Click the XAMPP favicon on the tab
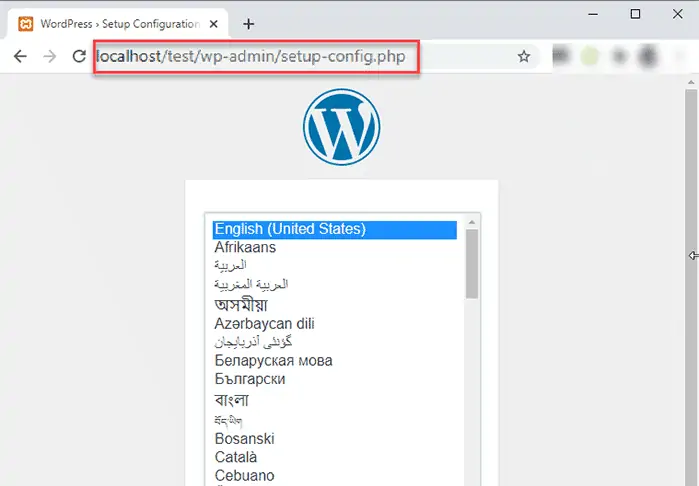Viewport: 699px width, 486px height. point(26,24)
